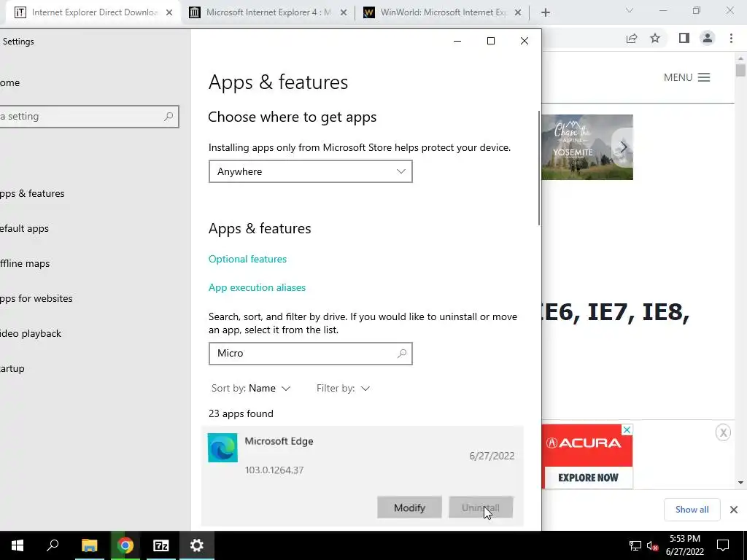Open new tab with plus button
747x560 pixels.
(x=546, y=12)
